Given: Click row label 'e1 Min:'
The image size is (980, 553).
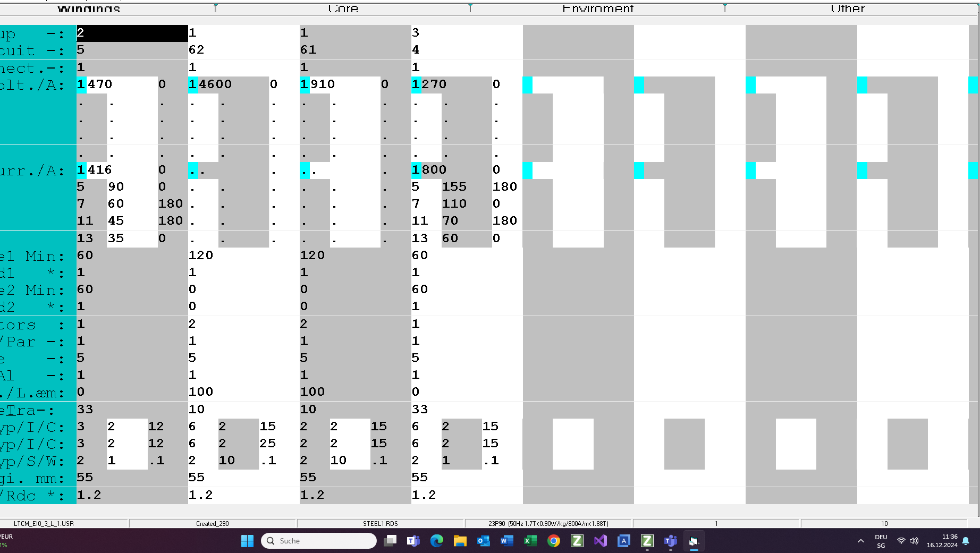Looking at the screenshot, I should [x=32, y=257].
